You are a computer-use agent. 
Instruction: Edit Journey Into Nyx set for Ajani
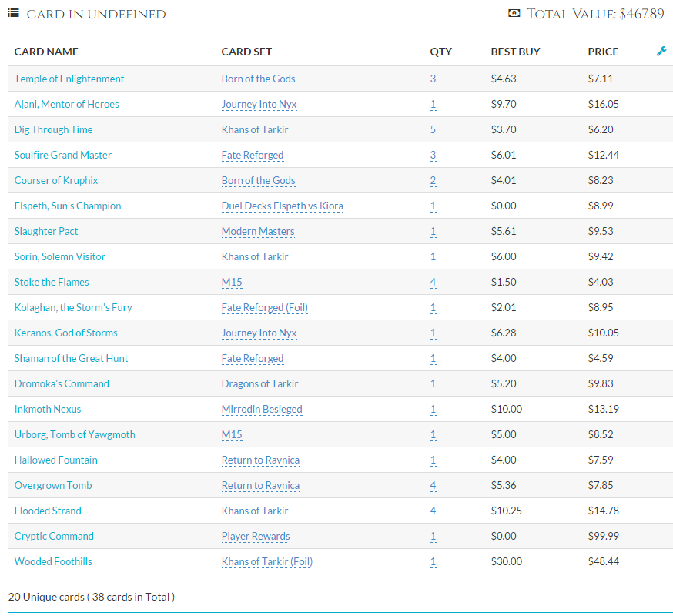(259, 104)
